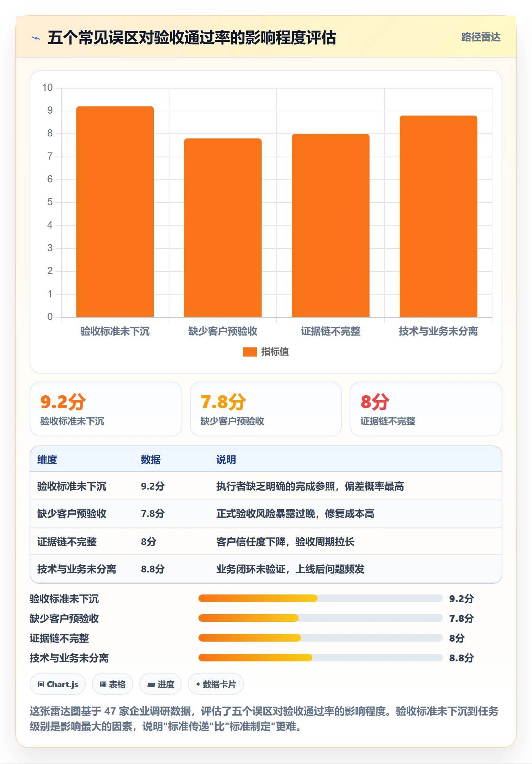Click the 8.8分 progress value label
This screenshot has width=532, height=764.
point(461,658)
